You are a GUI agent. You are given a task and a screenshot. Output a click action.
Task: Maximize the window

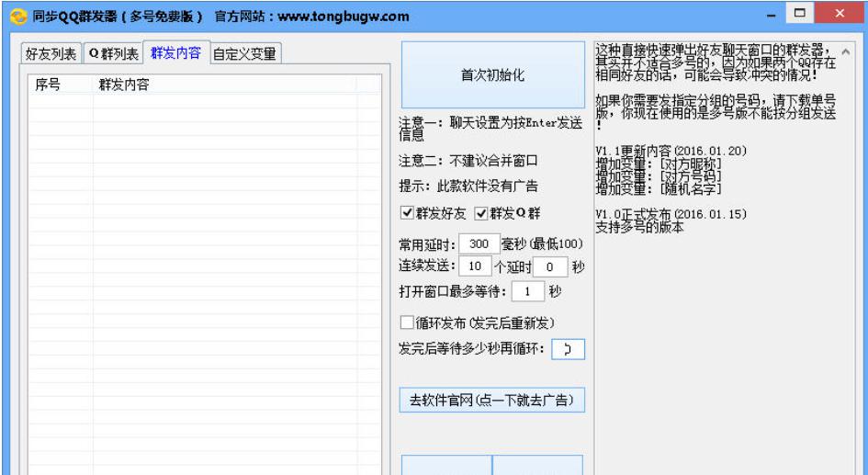pyautogui.click(x=799, y=14)
